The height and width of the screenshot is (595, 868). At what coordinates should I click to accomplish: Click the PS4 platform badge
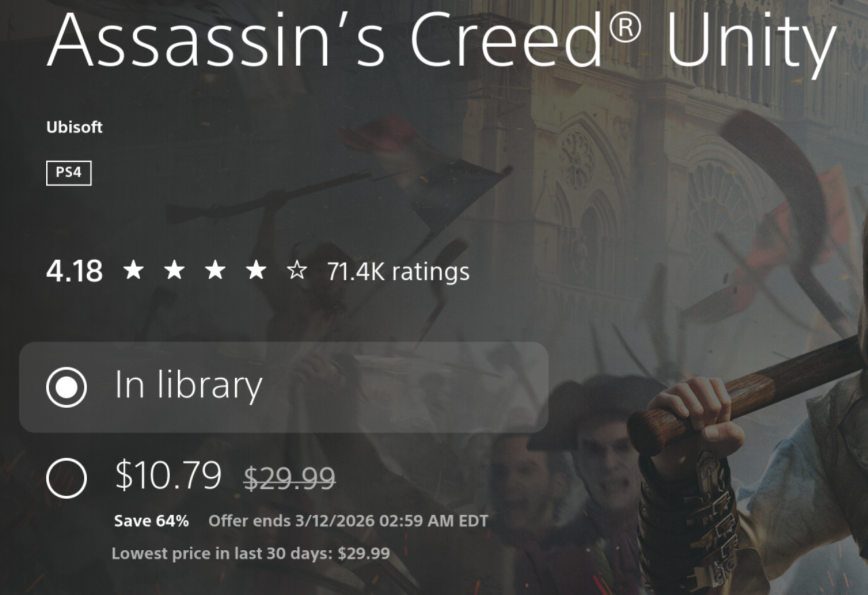pyautogui.click(x=69, y=173)
